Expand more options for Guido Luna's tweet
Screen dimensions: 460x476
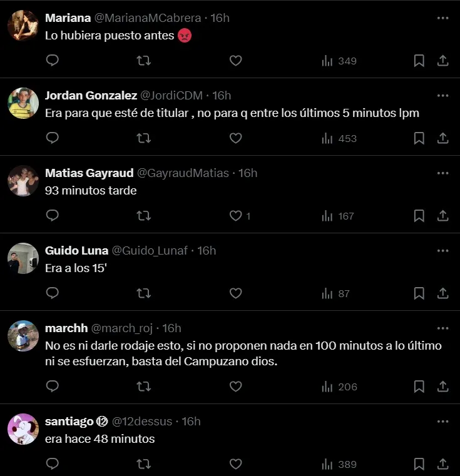click(442, 251)
